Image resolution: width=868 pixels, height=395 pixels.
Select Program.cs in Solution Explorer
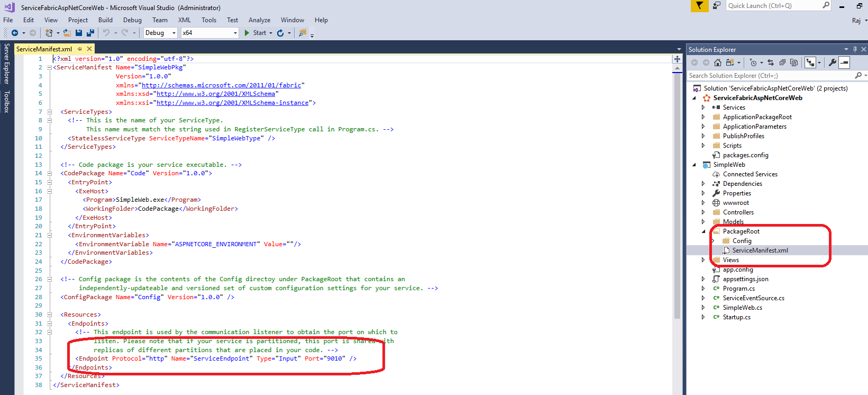coord(738,289)
